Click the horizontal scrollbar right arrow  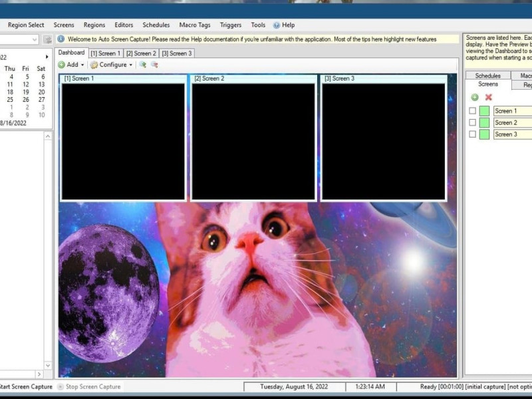click(39, 374)
